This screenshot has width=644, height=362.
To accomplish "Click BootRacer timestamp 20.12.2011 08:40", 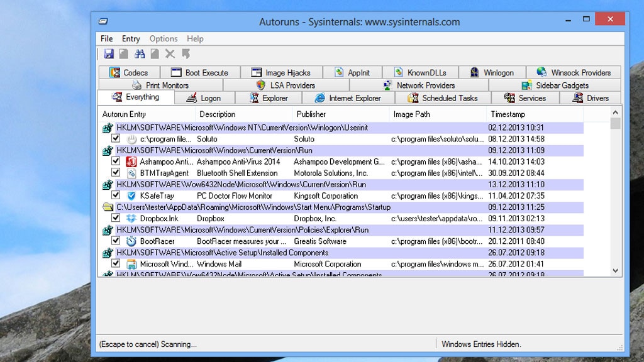I will pyautogui.click(x=516, y=241).
